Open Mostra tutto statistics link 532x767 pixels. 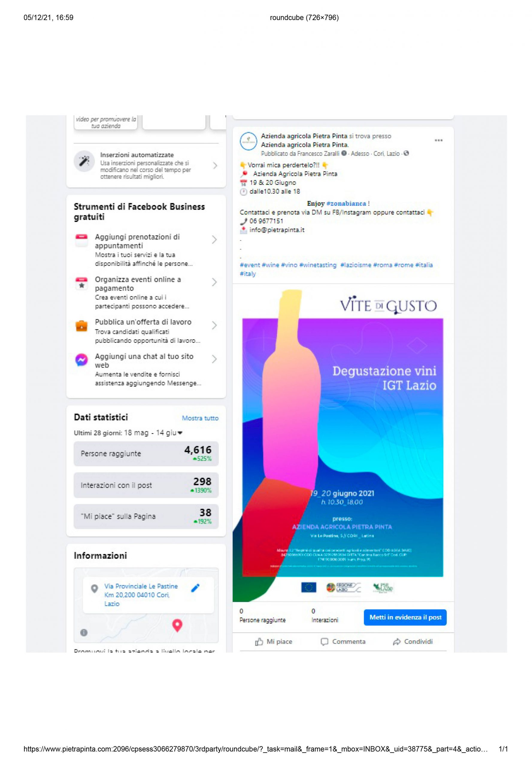(x=200, y=418)
